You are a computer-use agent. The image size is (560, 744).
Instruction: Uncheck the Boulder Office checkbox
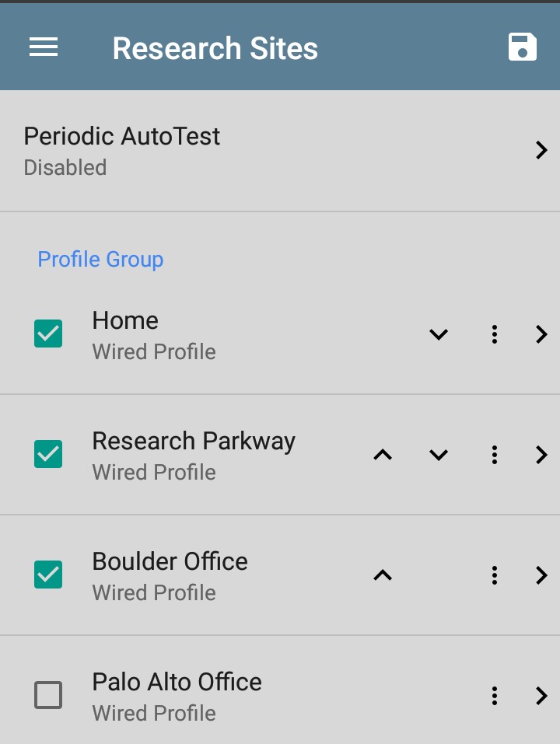point(48,575)
